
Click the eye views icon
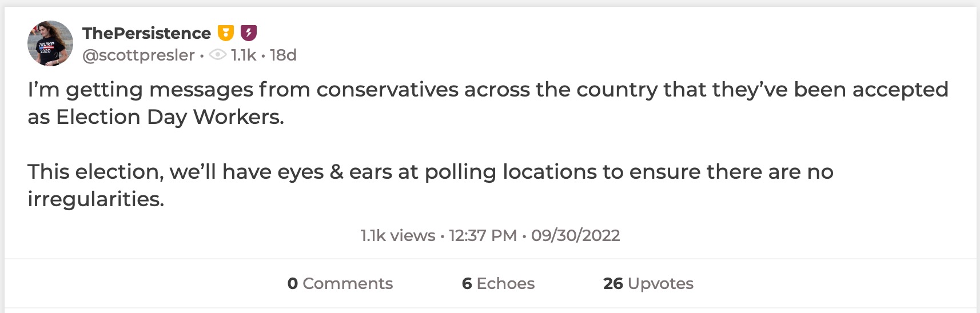click(x=217, y=55)
